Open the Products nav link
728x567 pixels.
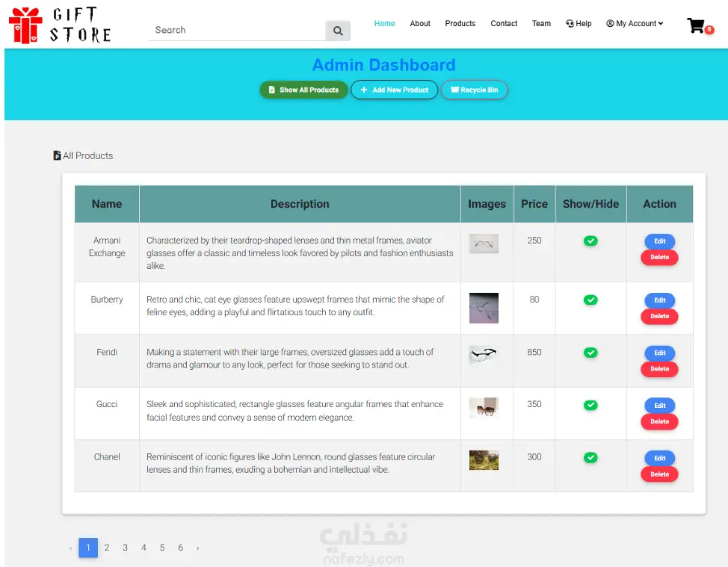pos(460,23)
